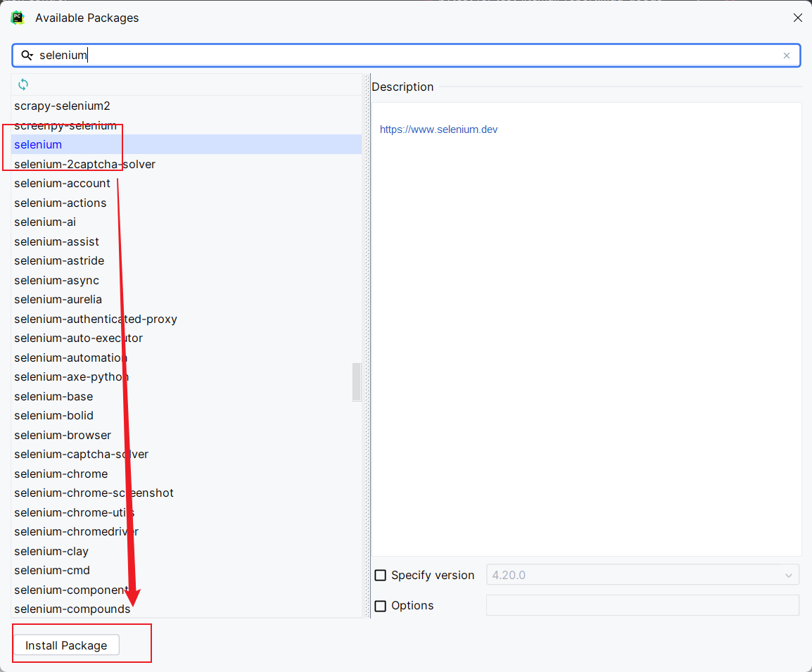Open the https://www.selenium.dev link
Screen dimensions: 812x672
pyautogui.click(x=438, y=129)
